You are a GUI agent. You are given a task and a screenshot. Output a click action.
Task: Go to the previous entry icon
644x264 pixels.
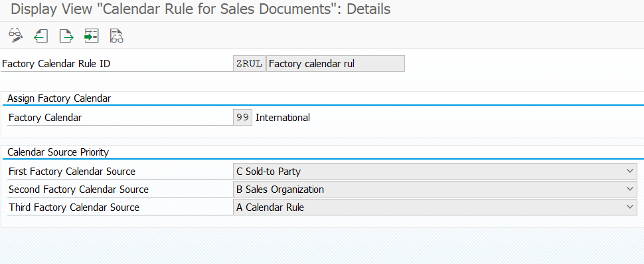coord(40,36)
